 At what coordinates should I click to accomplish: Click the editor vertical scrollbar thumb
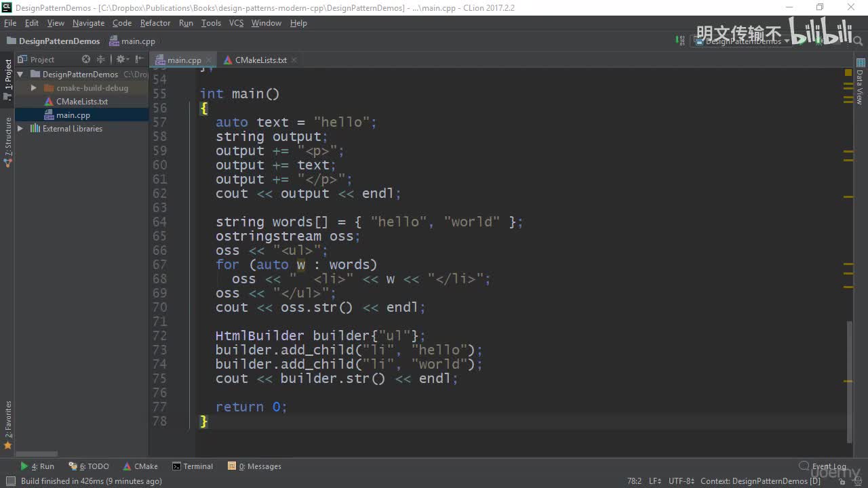coord(850,381)
